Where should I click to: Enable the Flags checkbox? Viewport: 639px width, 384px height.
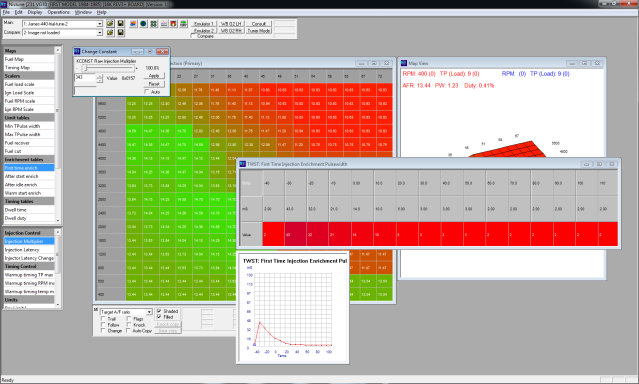[x=129, y=319]
